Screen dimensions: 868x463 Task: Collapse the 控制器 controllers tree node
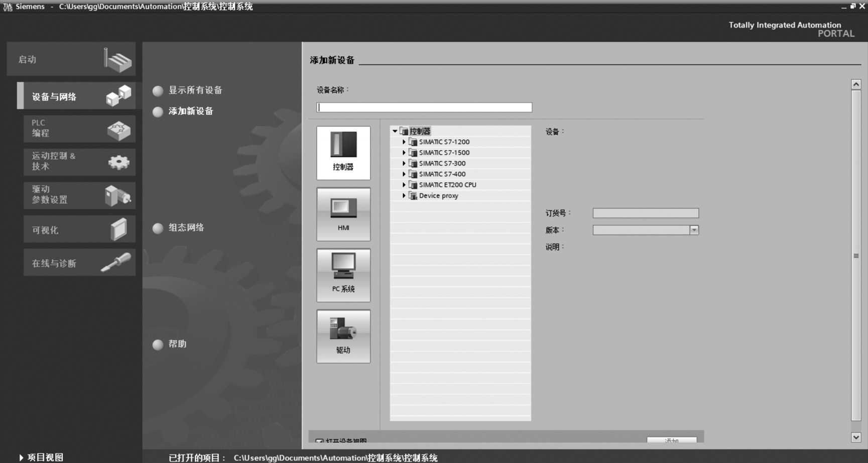click(x=395, y=131)
